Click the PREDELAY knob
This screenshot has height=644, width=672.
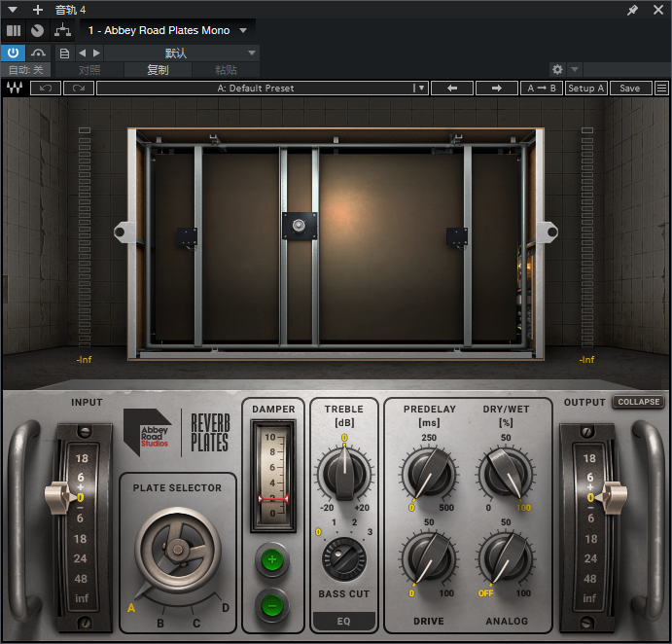429,474
